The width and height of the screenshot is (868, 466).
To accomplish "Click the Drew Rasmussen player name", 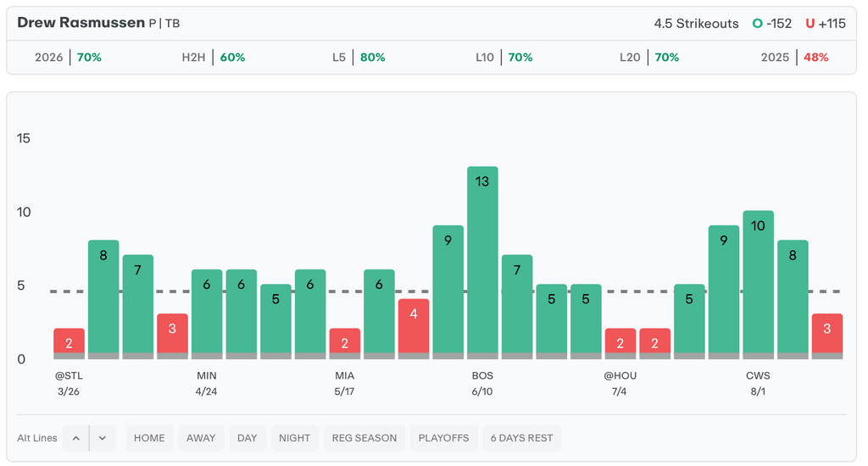I will tap(81, 23).
